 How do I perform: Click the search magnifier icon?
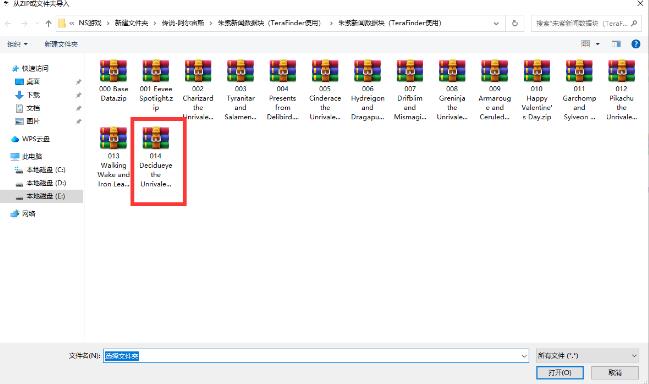click(634, 24)
